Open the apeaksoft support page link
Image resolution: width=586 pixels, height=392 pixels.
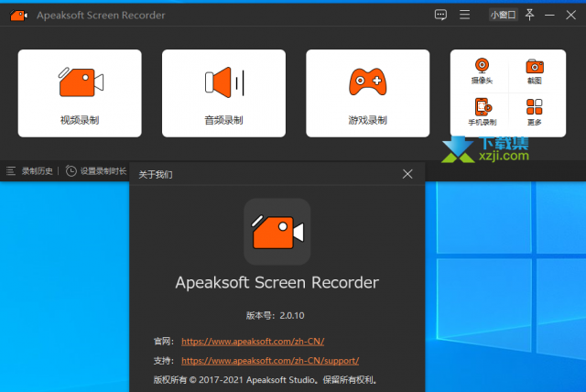pos(270,361)
